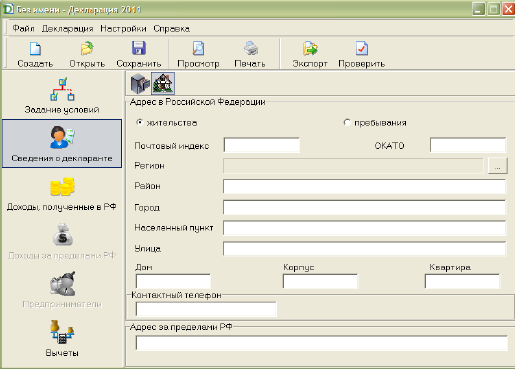
Task: Click the greyed Регион field
Action: coord(353,166)
